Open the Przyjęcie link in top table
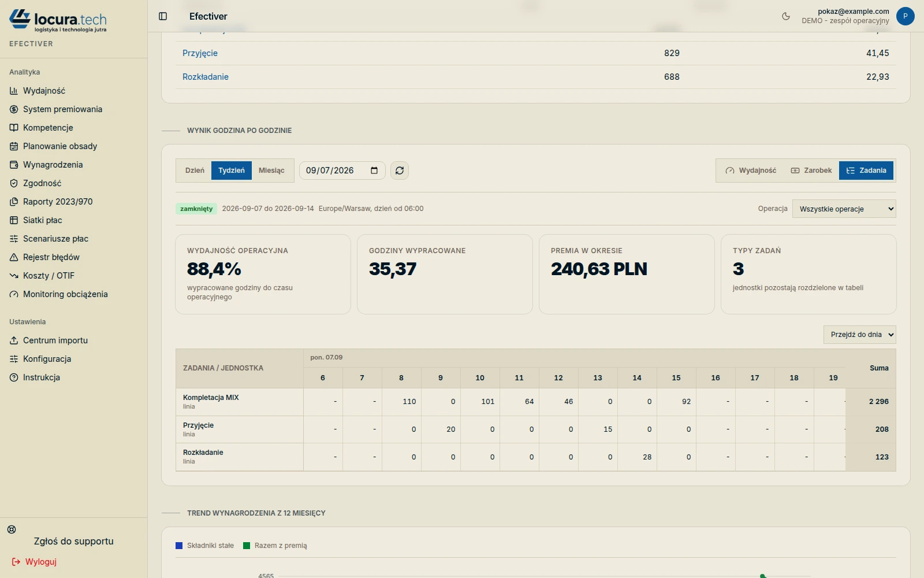Viewport: 924px width, 578px height. click(x=200, y=53)
